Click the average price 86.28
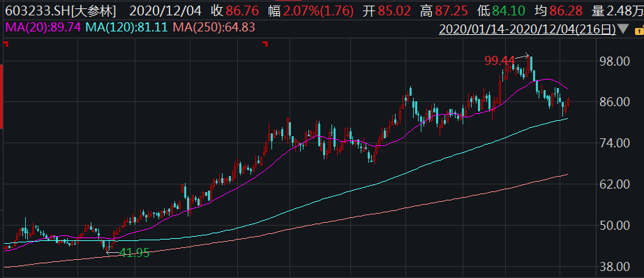Screen dimensions: 644x278 pyautogui.click(x=566, y=10)
